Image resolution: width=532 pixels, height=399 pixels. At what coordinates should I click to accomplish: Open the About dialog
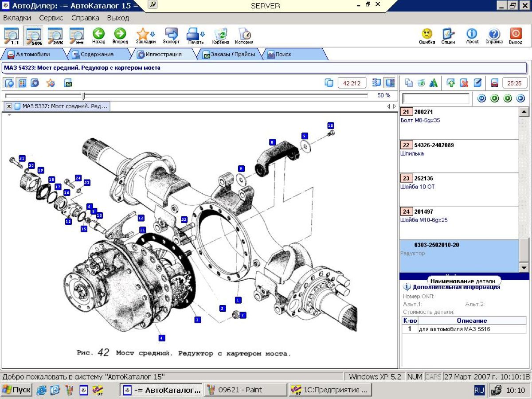pyautogui.click(x=472, y=36)
